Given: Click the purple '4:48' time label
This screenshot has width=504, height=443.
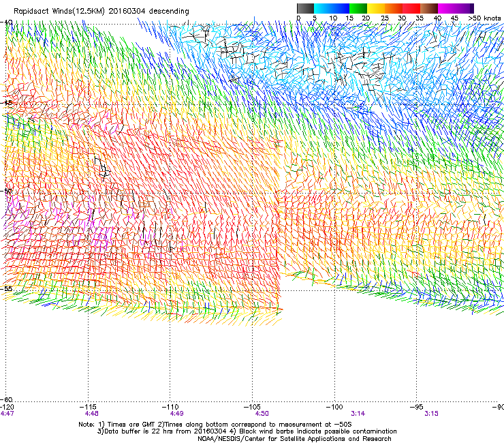Looking at the screenshot, I should (x=92, y=414).
